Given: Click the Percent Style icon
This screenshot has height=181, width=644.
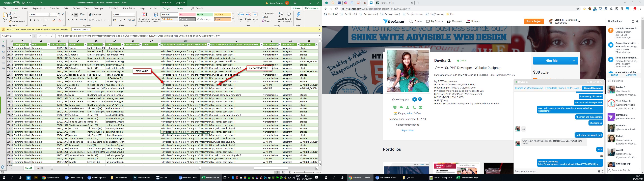Looking at the screenshot, I should click(121, 20).
